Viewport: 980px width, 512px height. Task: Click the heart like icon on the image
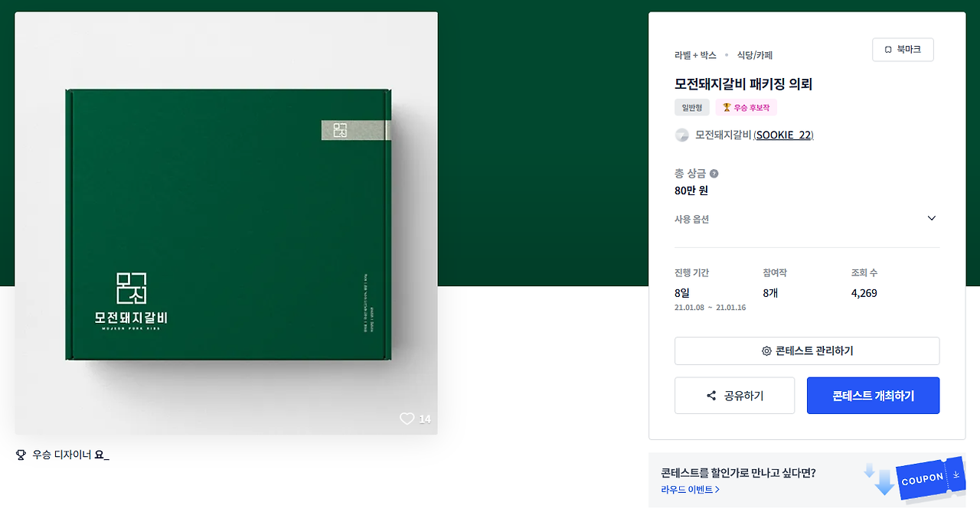(x=407, y=419)
